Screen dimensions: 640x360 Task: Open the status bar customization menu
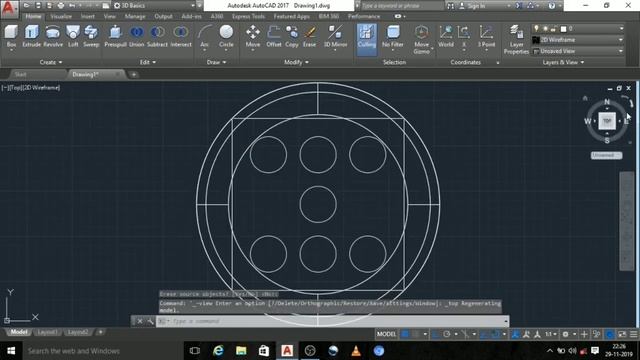point(633,334)
